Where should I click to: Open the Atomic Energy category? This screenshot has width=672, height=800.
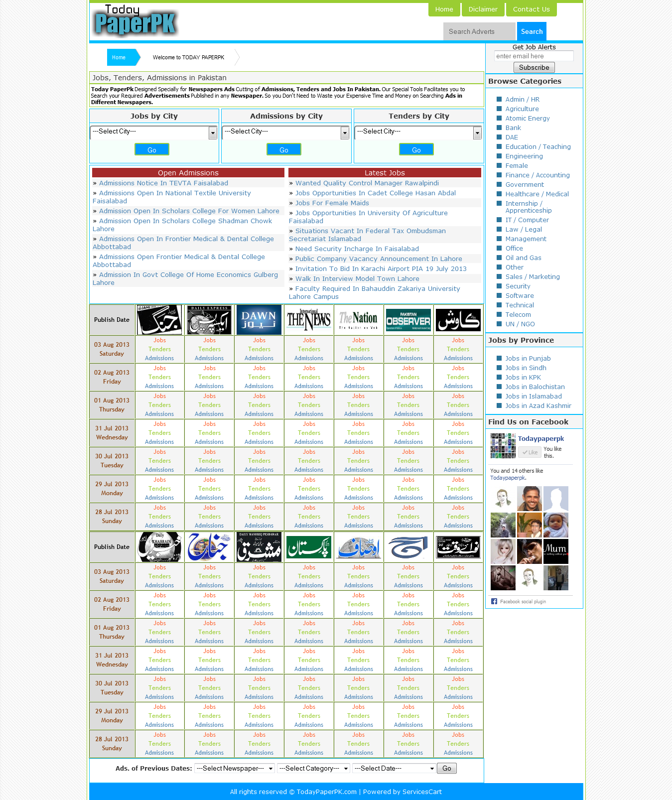tap(527, 119)
